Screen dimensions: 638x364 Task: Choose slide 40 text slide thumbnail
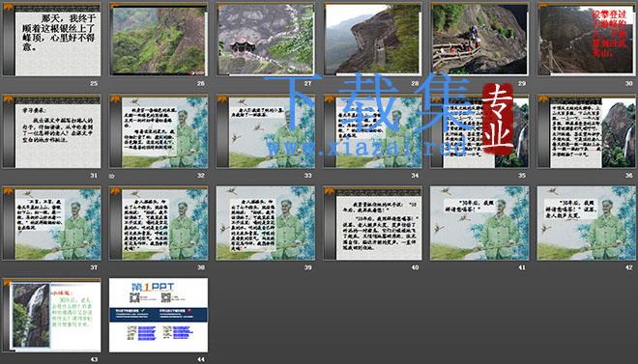point(373,223)
